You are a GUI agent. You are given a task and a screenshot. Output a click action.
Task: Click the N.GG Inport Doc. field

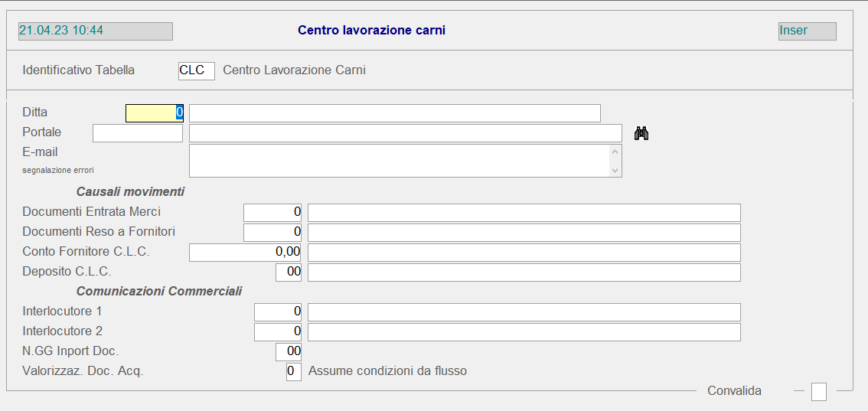289,352
